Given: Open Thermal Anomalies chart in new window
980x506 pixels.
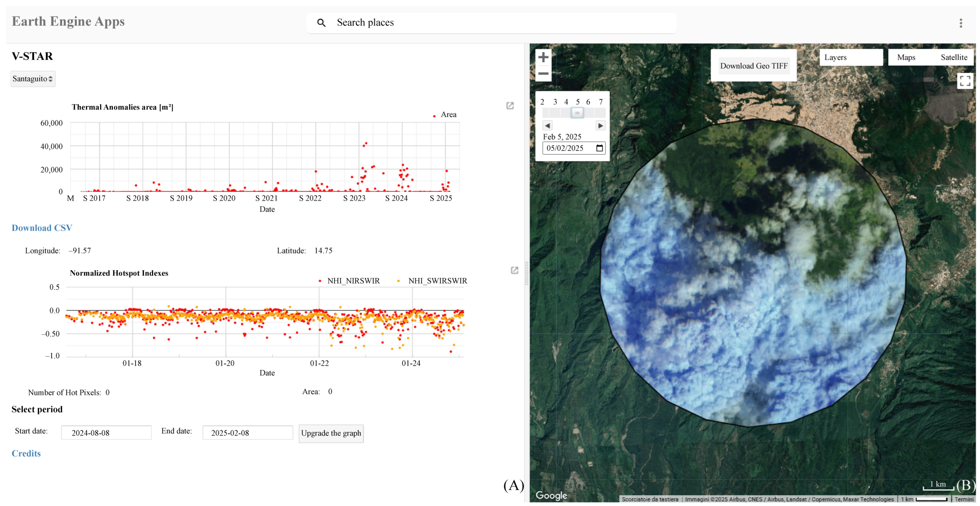Looking at the screenshot, I should (x=510, y=106).
